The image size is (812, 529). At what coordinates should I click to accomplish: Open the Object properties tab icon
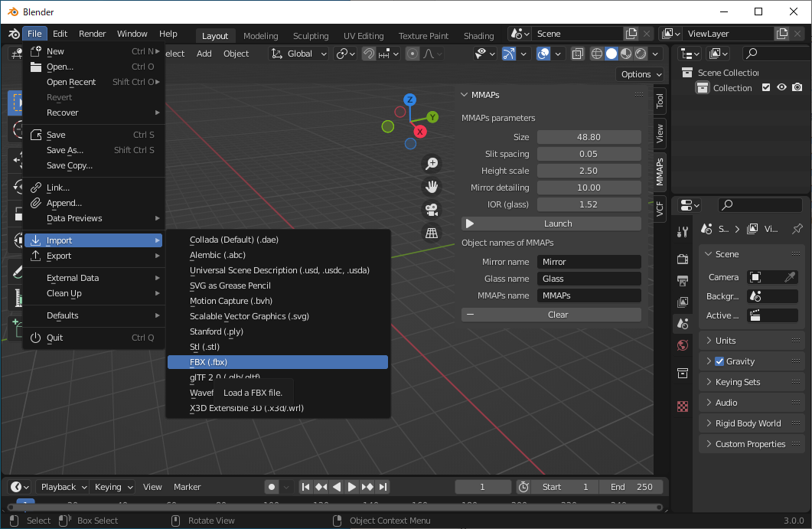point(683,373)
